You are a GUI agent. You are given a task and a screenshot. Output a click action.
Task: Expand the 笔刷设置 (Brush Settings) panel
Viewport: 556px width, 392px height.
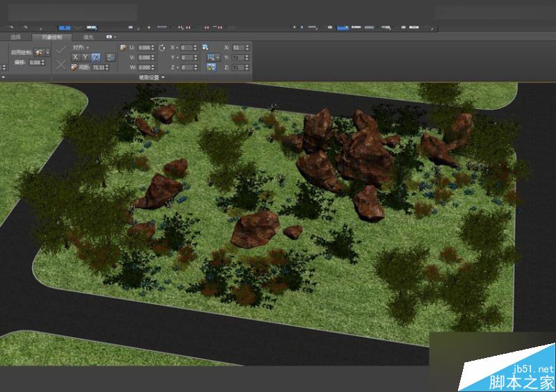pos(151,77)
